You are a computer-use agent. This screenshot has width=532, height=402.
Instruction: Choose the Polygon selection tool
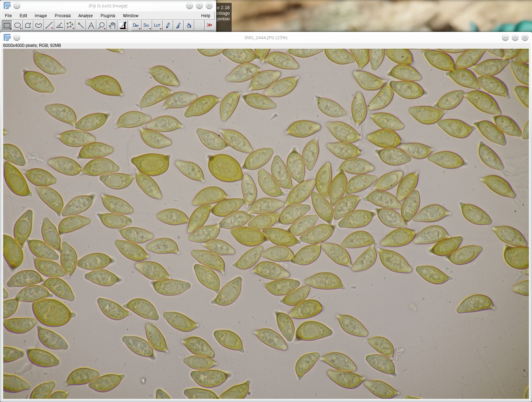tap(28, 25)
